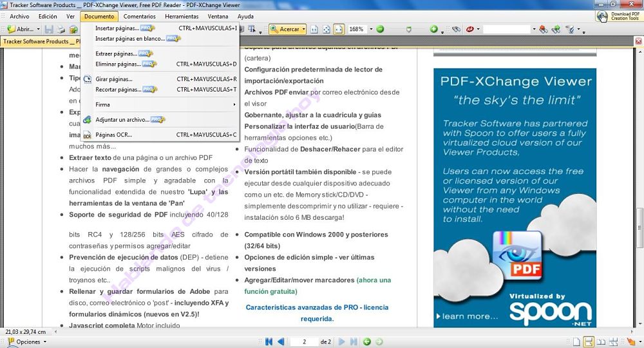Go to first page navigation icon
Image resolution: width=644 pixels, height=348 pixels.
(x=269, y=342)
